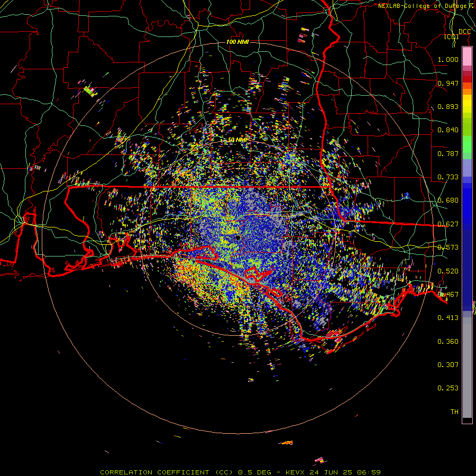Click the KEVX station ID in caption
The height and width of the screenshot is (476, 476).
[x=296, y=472]
